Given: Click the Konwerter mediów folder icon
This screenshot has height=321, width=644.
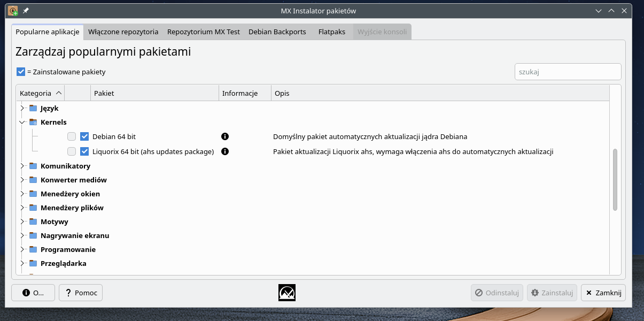Looking at the screenshot, I should (33, 180).
